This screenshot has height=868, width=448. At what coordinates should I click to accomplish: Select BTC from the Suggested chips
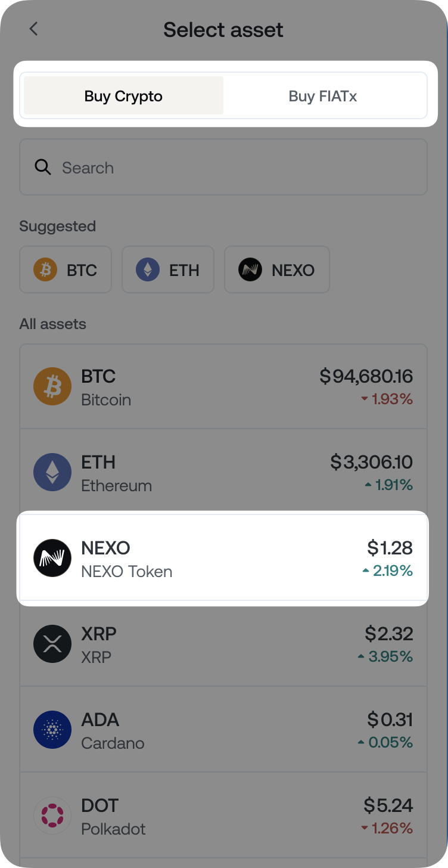65,269
